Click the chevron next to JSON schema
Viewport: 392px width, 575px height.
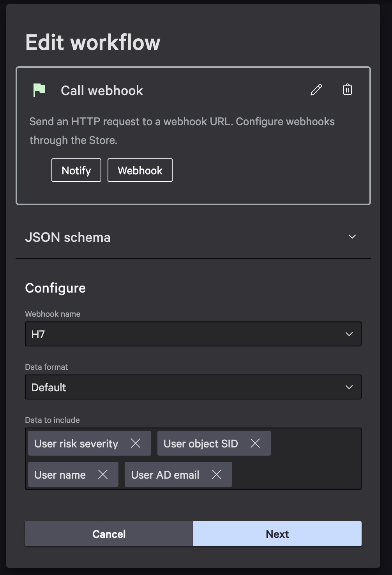tap(352, 237)
